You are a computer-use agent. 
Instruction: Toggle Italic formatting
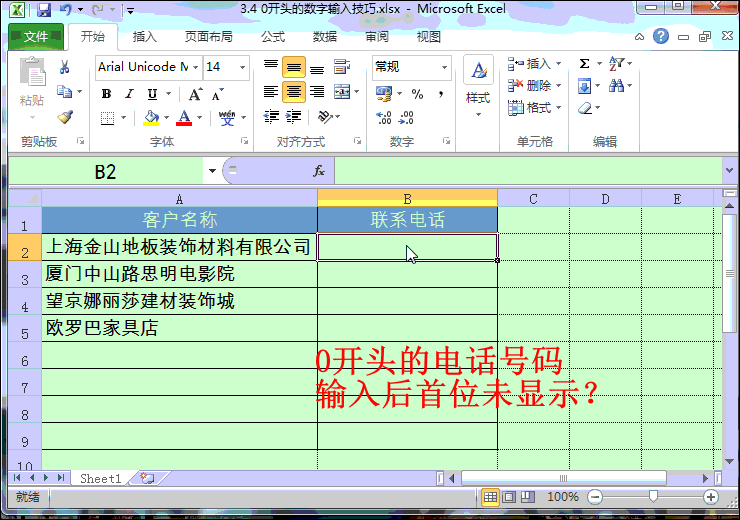pos(129,94)
